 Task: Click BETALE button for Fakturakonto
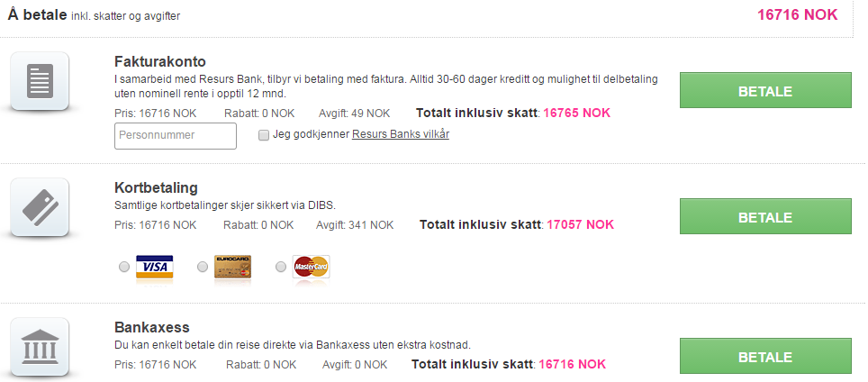point(765,90)
